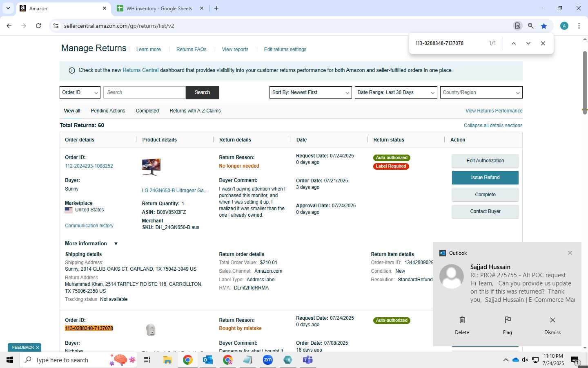588x368 pixels.
Task: Open the Windows notification center
Action: [575, 361]
